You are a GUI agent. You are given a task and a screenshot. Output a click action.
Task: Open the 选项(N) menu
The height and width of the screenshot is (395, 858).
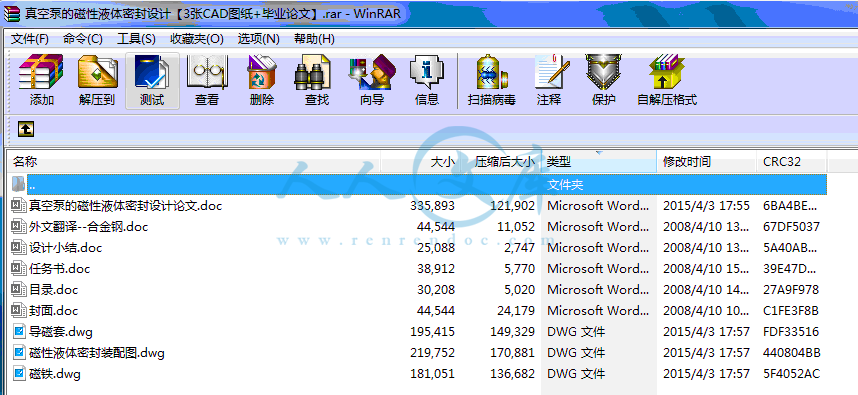[x=258, y=39]
